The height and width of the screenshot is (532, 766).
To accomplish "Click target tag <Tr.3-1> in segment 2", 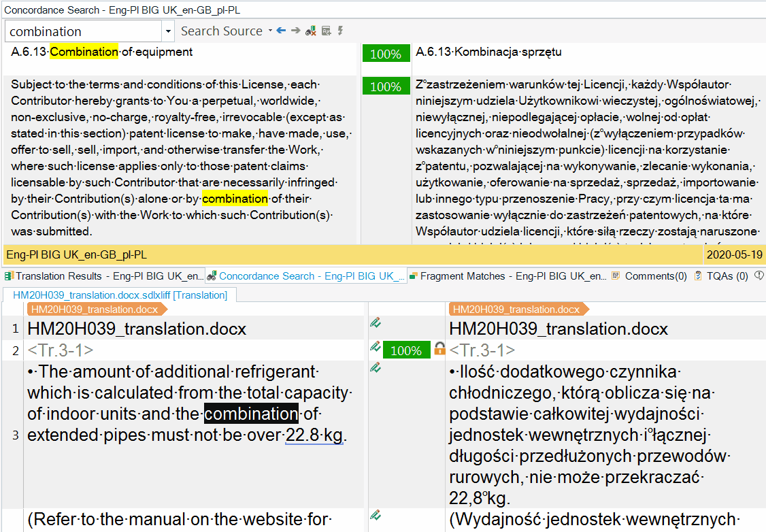I will coord(482,350).
